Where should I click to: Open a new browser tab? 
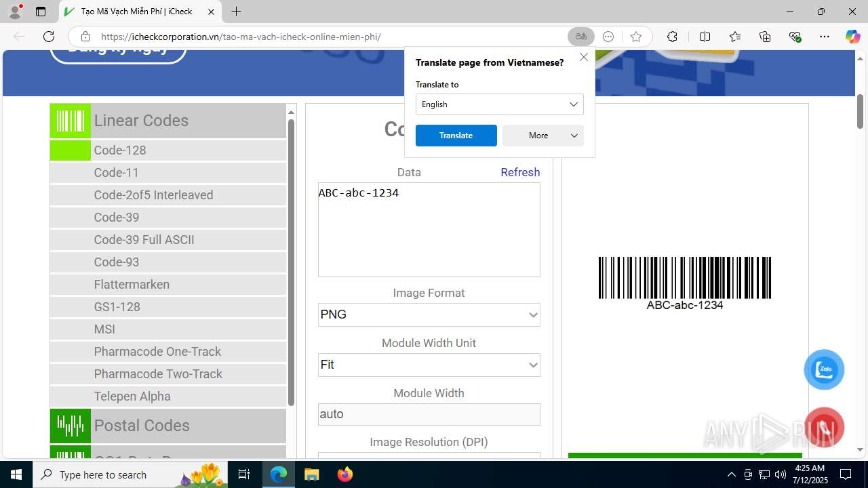click(236, 12)
